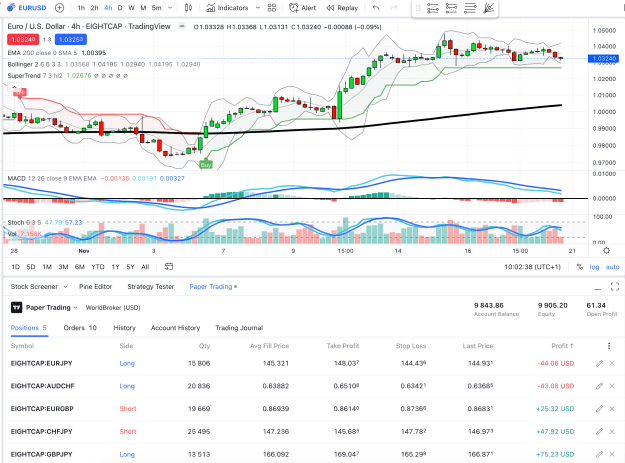The image size is (625, 463).
Task: Open positions table column options menu
Action: pyautogui.click(x=609, y=346)
